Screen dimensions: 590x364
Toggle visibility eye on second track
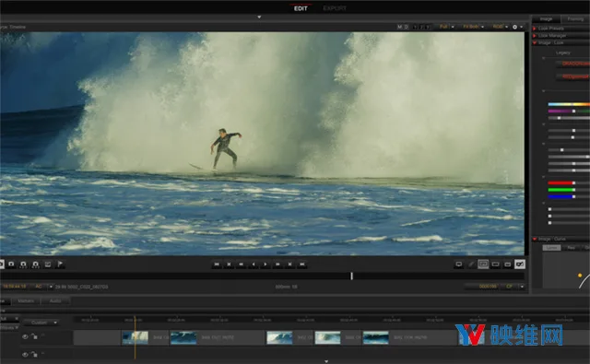tap(25, 354)
